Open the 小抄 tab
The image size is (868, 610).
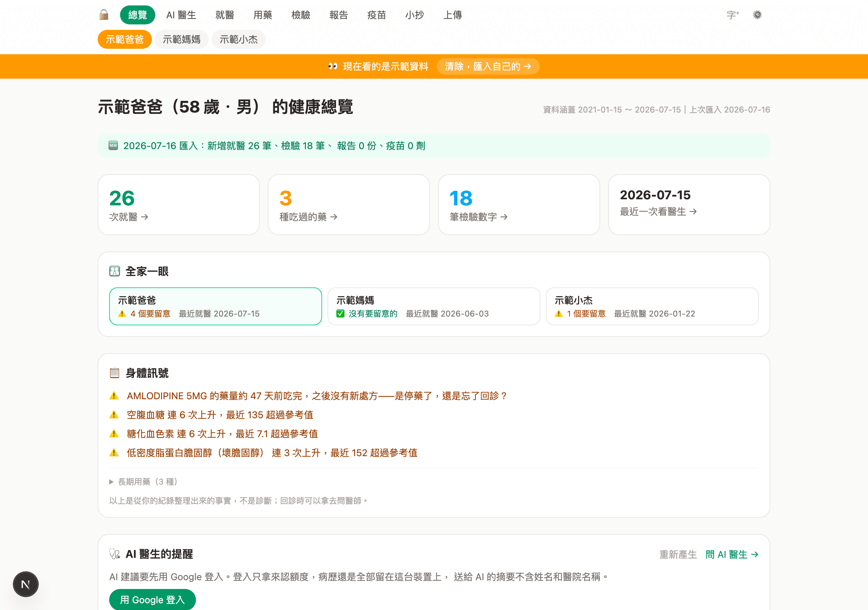coord(415,15)
